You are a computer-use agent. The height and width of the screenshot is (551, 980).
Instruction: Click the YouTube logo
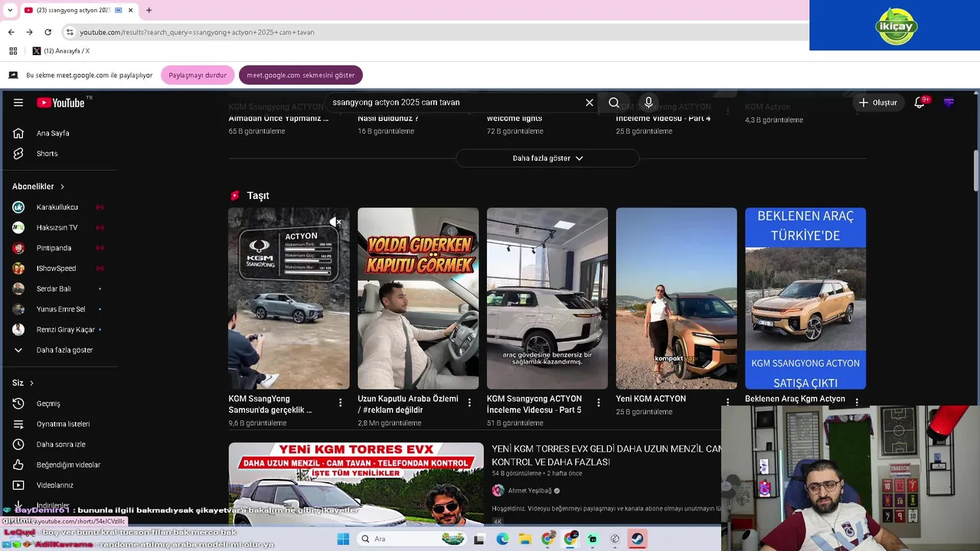62,103
